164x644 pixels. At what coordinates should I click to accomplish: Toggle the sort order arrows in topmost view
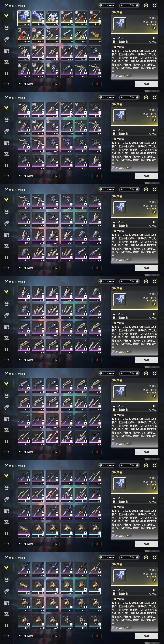tap(55, 84)
